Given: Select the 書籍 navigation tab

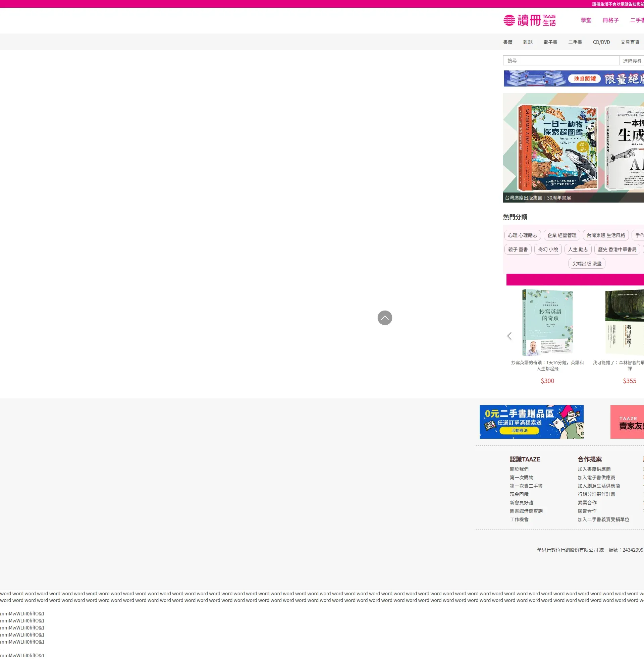Looking at the screenshot, I should [x=508, y=42].
